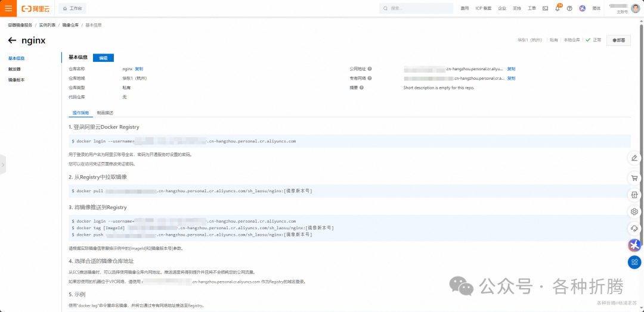
Task: Open the user avatar account menu
Action: tap(635, 8)
